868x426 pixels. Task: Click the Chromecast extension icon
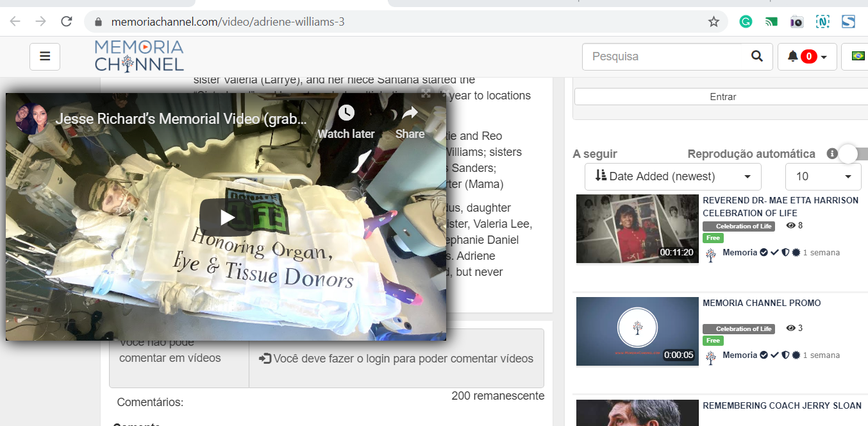pyautogui.click(x=771, y=22)
